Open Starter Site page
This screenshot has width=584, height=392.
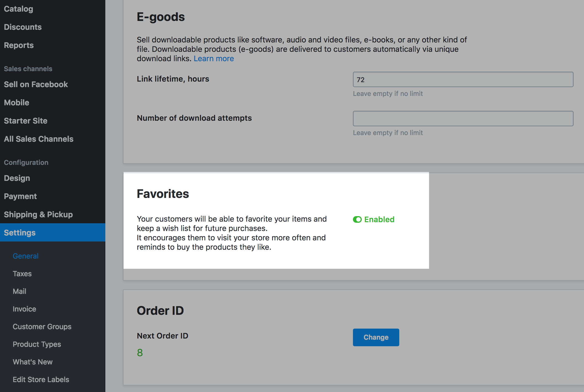[x=26, y=121]
